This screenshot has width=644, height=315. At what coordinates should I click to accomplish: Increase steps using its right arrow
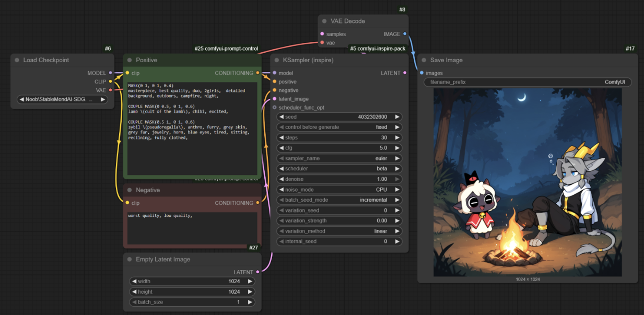[397, 138]
